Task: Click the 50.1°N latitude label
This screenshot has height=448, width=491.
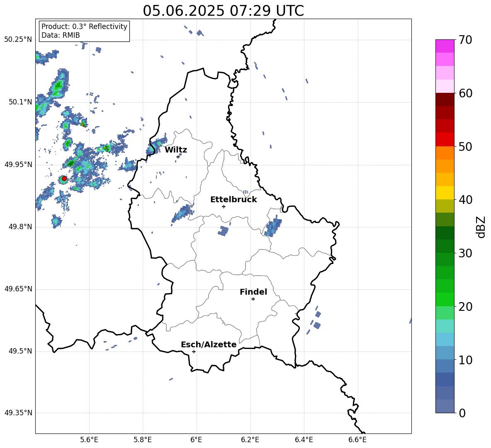Action: tap(20, 102)
